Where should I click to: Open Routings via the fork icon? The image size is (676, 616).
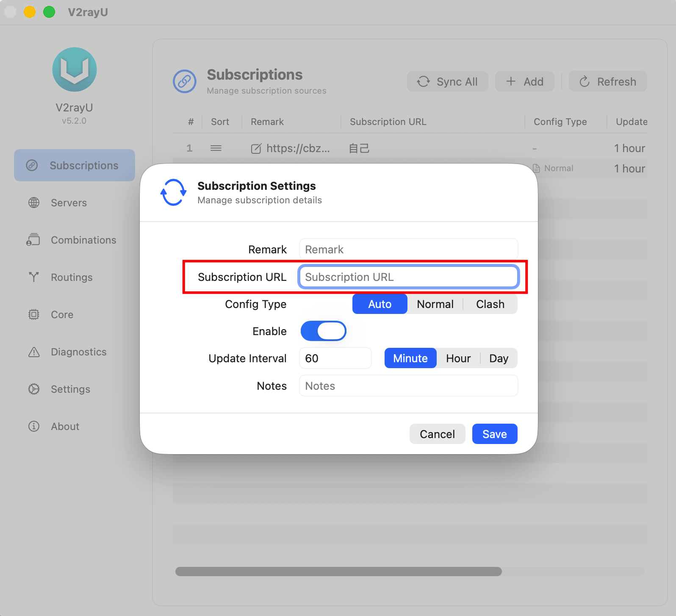(34, 277)
